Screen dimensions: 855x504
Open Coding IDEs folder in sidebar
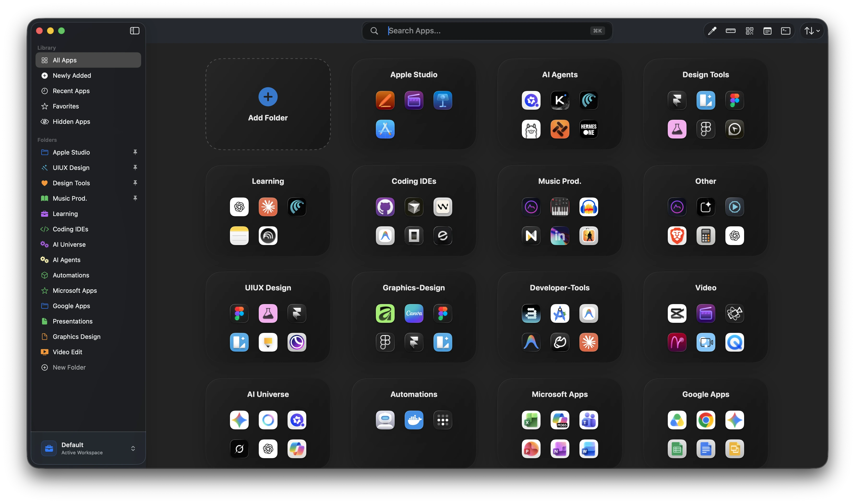point(88,229)
